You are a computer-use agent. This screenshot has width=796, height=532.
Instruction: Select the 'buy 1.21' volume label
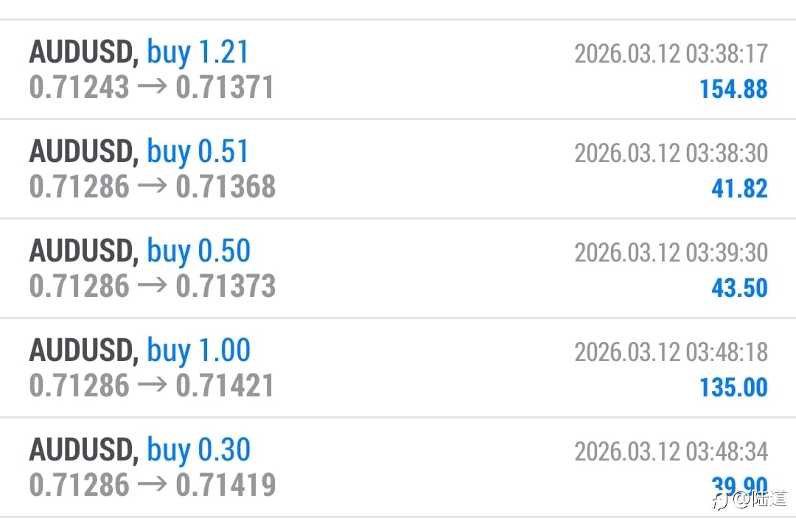[x=198, y=52]
